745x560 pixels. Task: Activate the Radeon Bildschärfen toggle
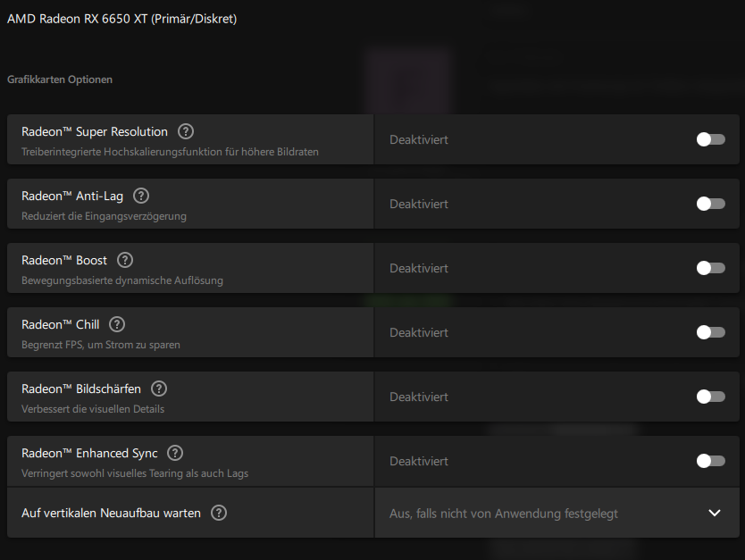point(711,397)
